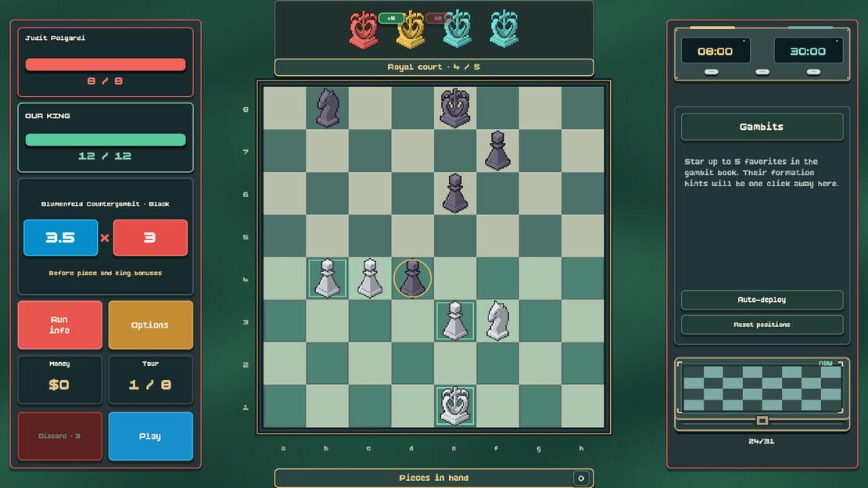Click the blue Play button
868x488 pixels.
pyautogui.click(x=151, y=436)
